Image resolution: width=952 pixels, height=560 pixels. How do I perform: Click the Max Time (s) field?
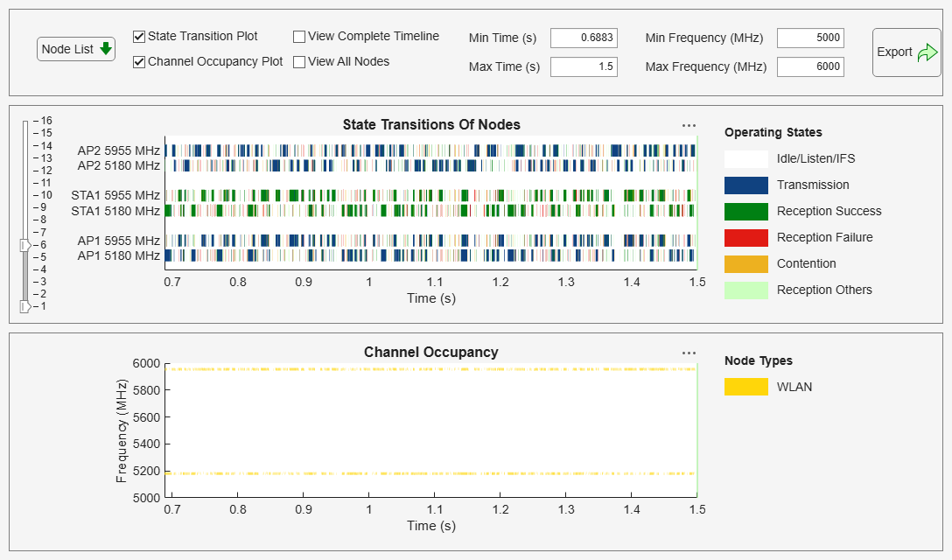(584, 66)
